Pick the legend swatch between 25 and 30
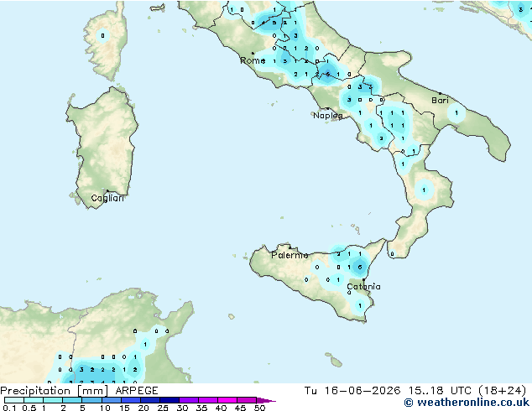Viewport: 532px width, 411px height. pyautogui.click(x=169, y=400)
